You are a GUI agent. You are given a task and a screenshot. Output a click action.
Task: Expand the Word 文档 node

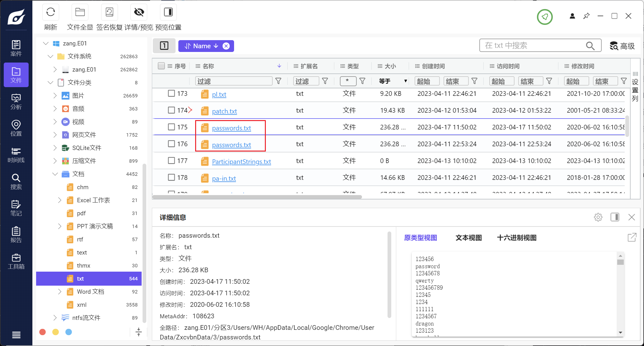[60, 292]
